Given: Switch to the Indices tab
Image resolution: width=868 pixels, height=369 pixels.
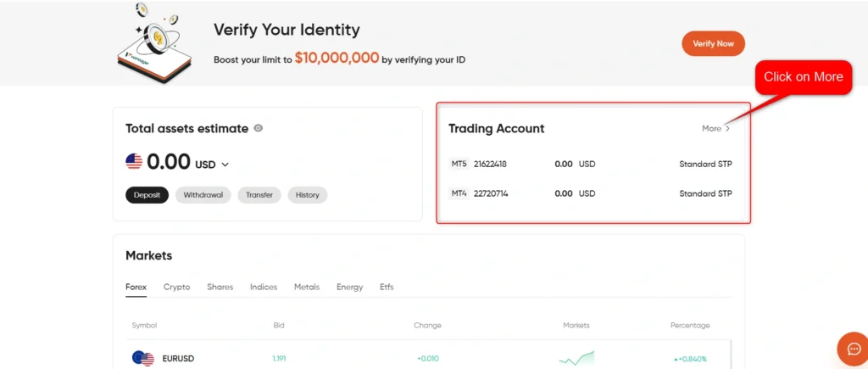Looking at the screenshot, I should point(264,287).
